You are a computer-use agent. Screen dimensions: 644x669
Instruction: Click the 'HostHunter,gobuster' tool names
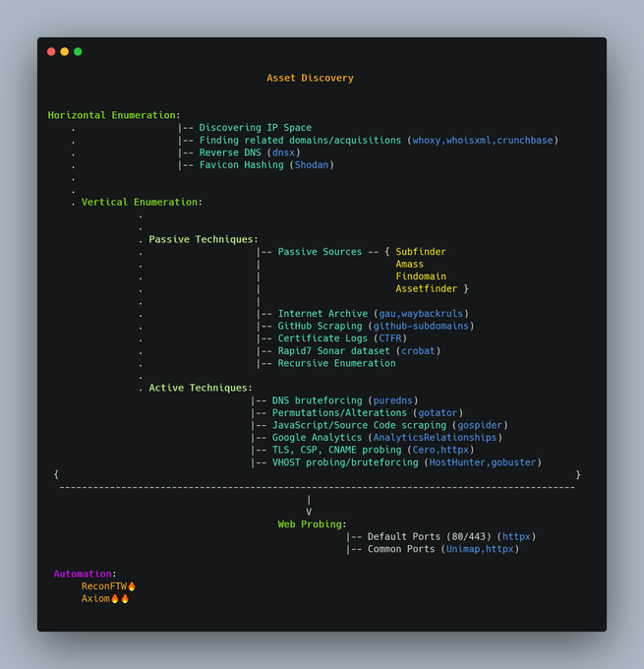[483, 462]
